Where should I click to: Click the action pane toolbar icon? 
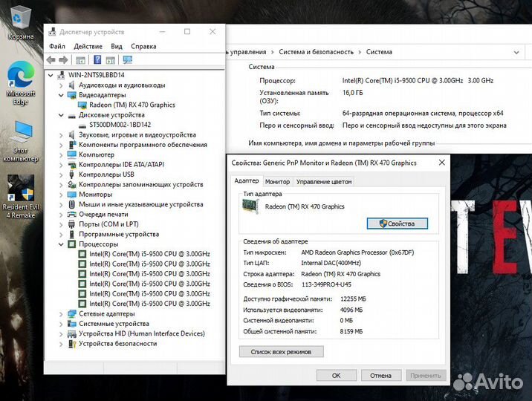pos(111,60)
